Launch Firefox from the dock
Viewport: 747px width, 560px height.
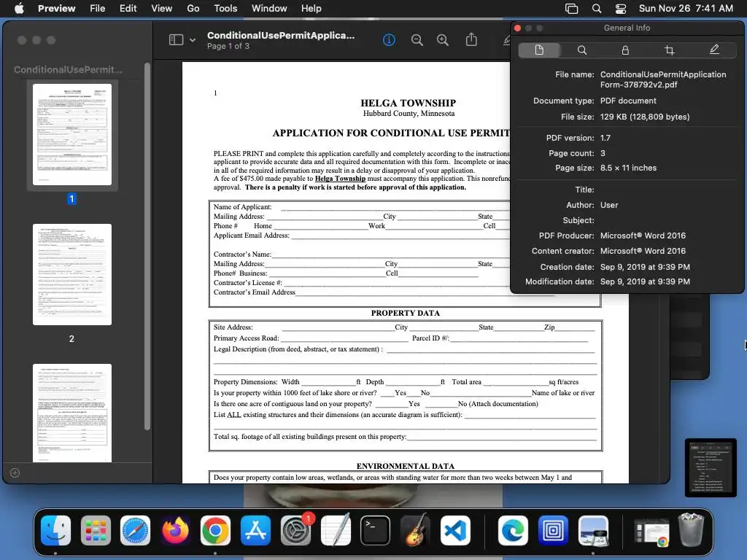coord(175,530)
